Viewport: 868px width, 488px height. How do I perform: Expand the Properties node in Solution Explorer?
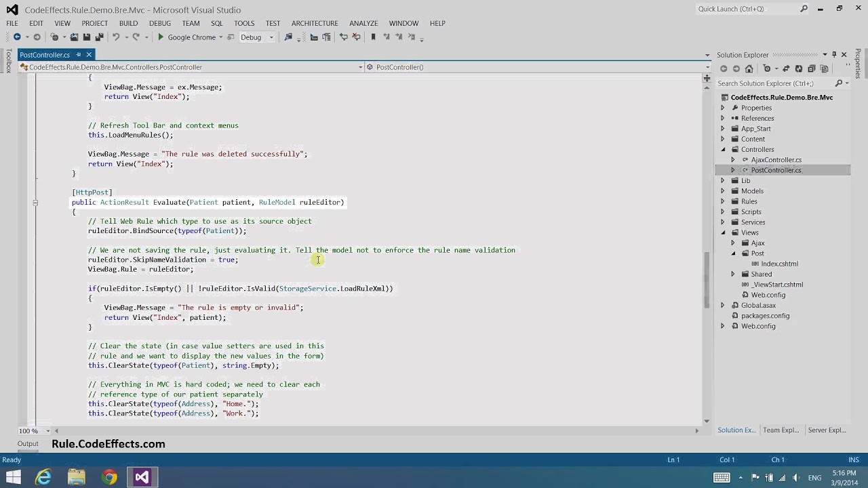(722, 108)
